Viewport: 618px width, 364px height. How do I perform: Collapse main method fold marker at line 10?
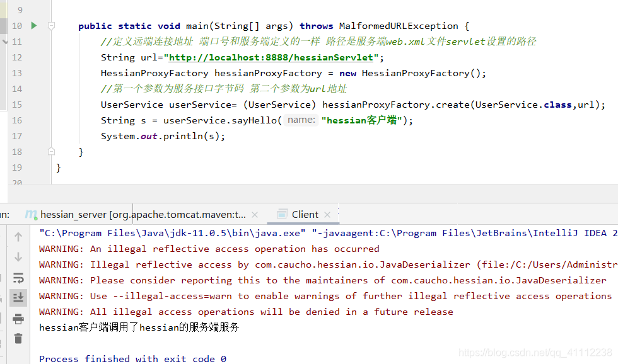(51, 26)
